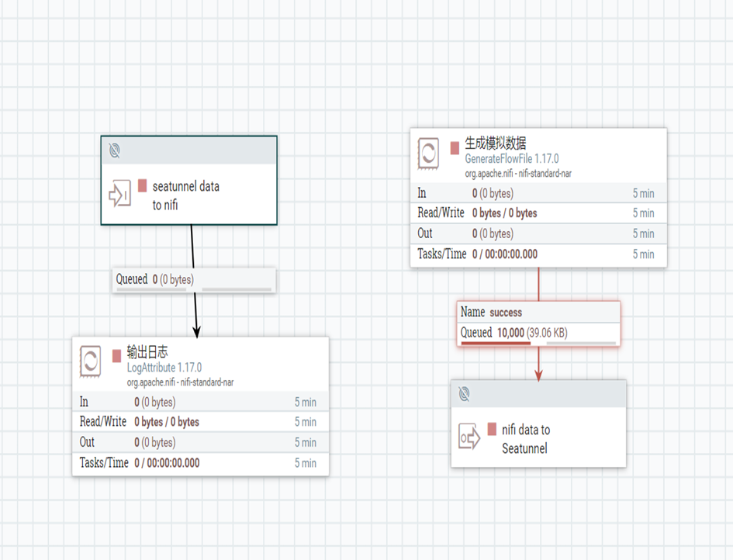Select the 生成模拟数据 processor name
The height and width of the screenshot is (560, 733).
tap(495, 143)
